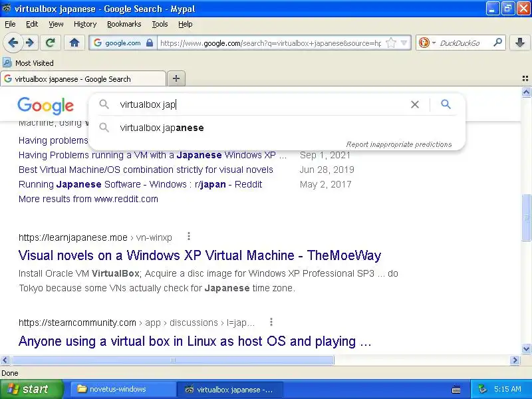Click the Most Visited bookmarks icon
Image resolution: width=532 pixels, height=399 pixels.
coord(7,63)
